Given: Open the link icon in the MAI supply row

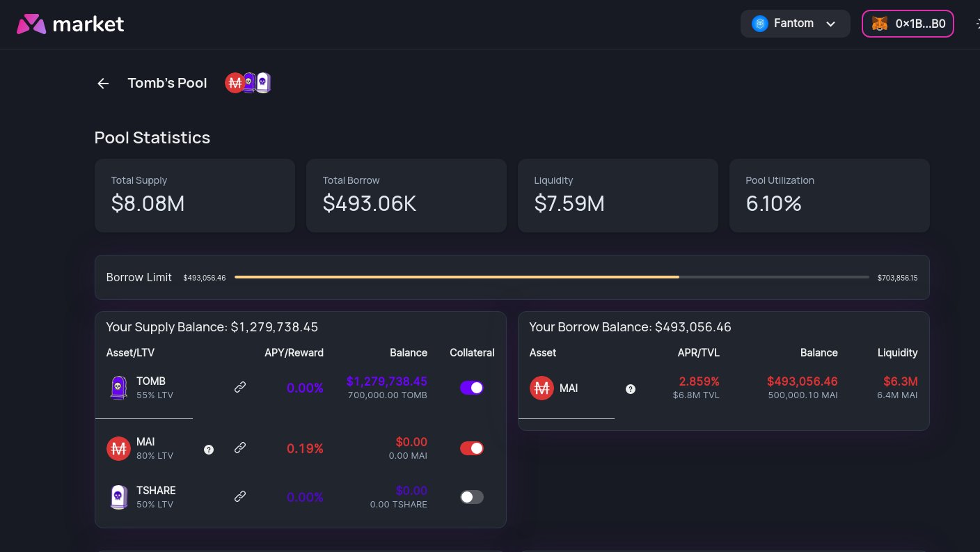Looking at the screenshot, I should pyautogui.click(x=240, y=448).
